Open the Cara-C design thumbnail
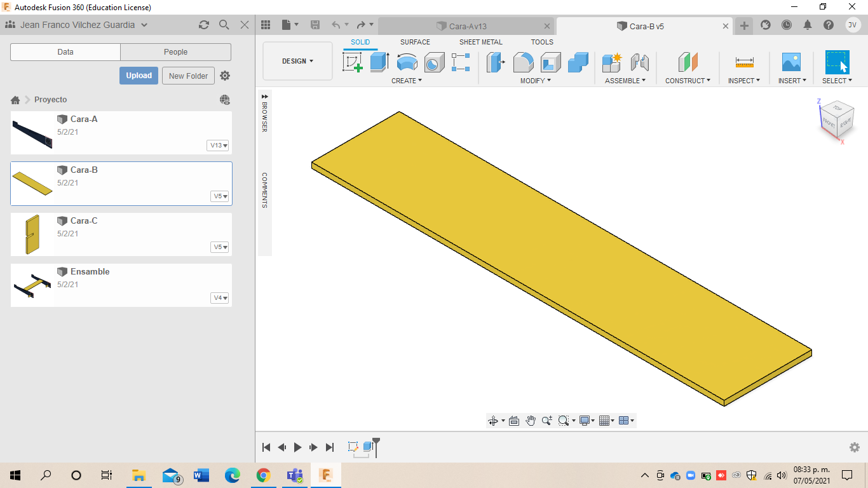The image size is (868, 488). tap(32, 234)
